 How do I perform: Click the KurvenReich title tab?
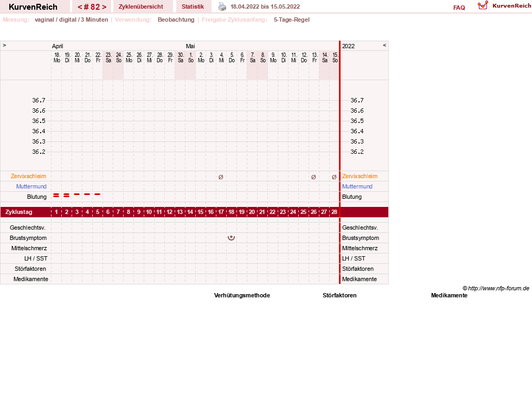tap(33, 7)
